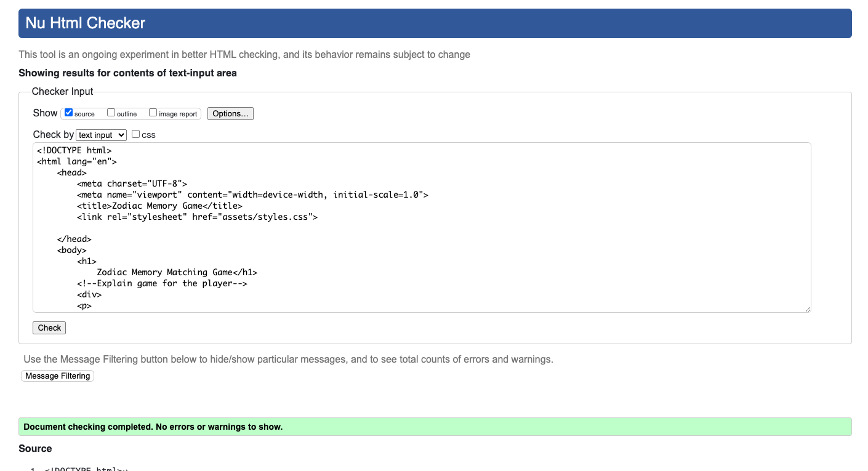Click the '<link rel="stylesheet"' line in the editor
The height and width of the screenshot is (471, 868).
tap(198, 217)
